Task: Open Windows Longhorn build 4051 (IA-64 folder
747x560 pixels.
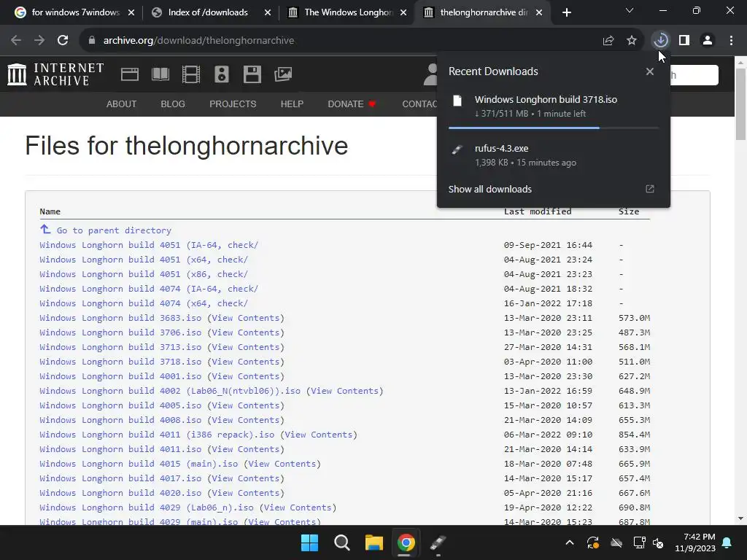Action: (x=149, y=245)
